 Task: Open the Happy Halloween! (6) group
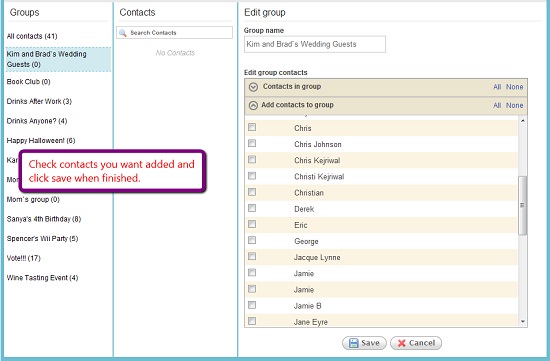41,141
